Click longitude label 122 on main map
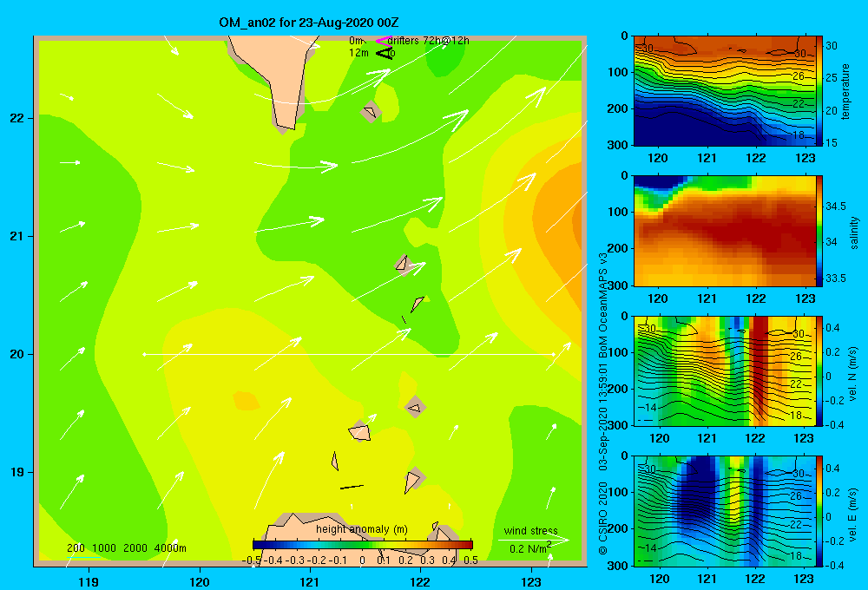The image size is (868, 590). pos(420,581)
